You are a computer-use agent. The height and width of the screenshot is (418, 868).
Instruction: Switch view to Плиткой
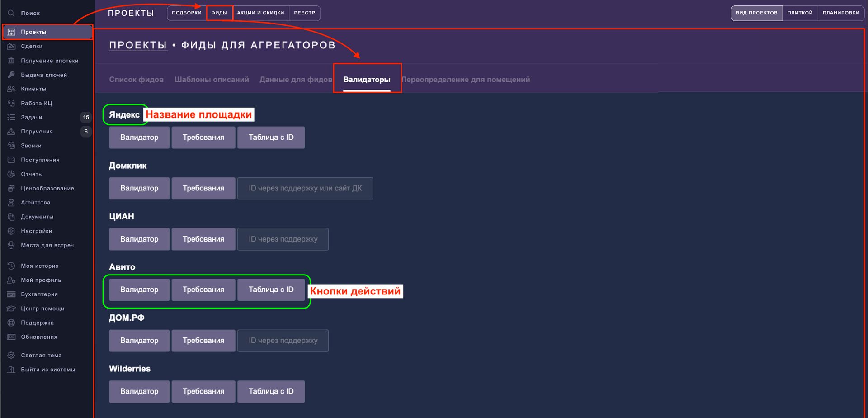(800, 13)
